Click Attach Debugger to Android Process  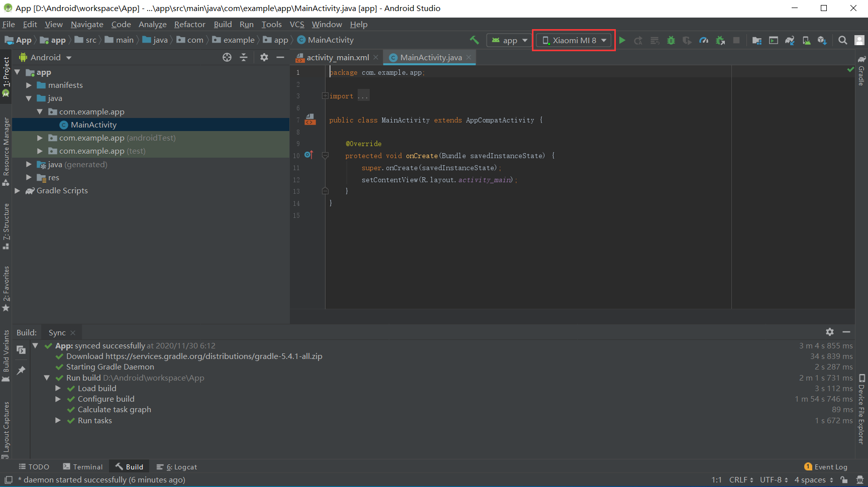click(720, 40)
